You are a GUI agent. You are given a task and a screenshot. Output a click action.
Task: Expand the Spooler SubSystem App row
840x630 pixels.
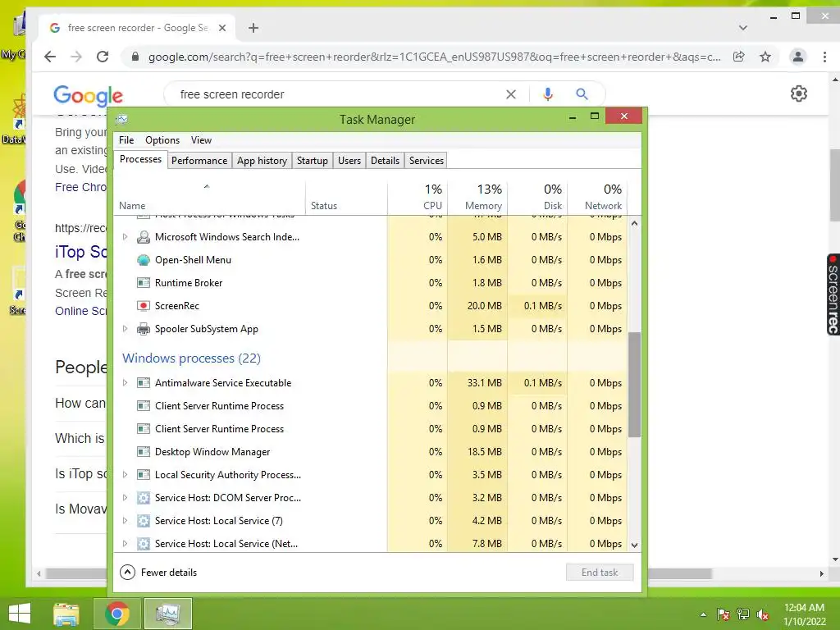tap(125, 329)
